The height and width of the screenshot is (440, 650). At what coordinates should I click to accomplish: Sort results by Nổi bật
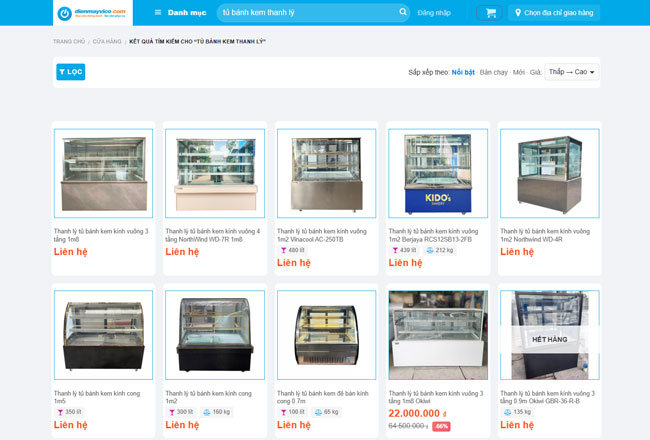click(463, 72)
